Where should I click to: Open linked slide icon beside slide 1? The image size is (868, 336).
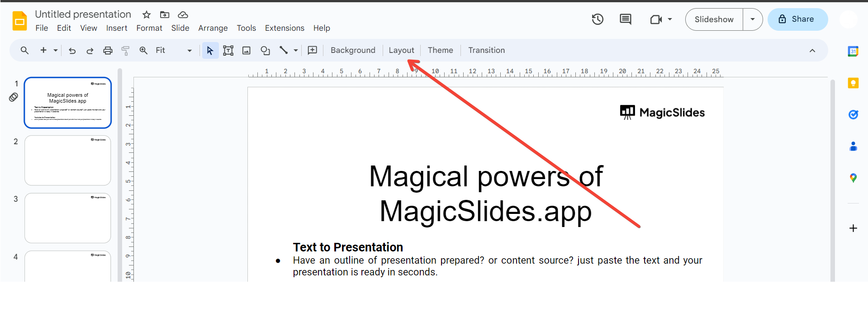coord(14,97)
